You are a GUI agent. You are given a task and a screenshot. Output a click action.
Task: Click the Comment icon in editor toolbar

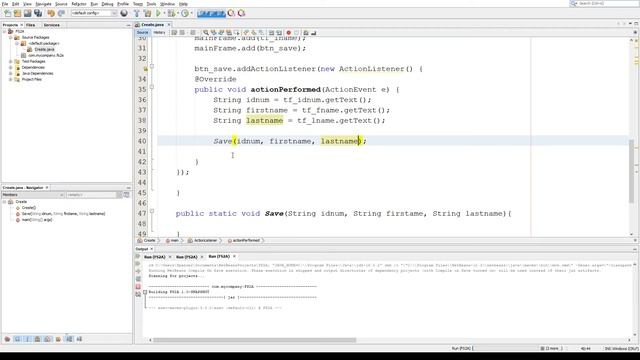pos(306,33)
